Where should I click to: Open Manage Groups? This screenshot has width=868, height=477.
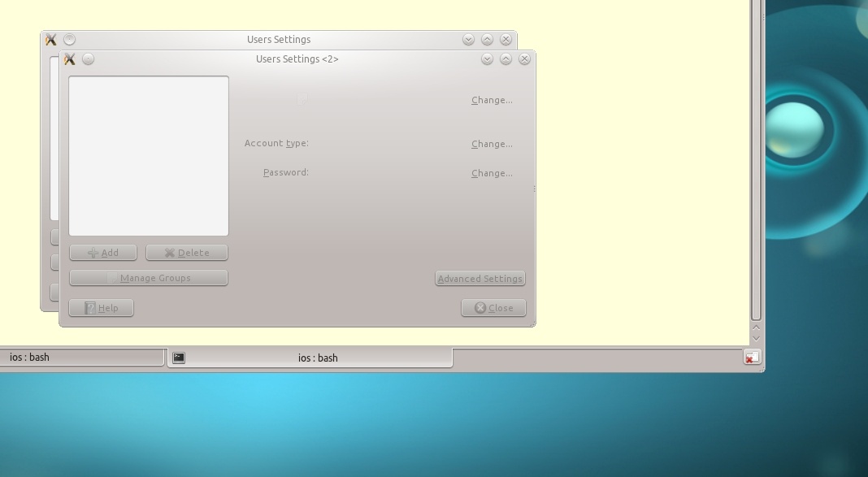click(x=149, y=278)
